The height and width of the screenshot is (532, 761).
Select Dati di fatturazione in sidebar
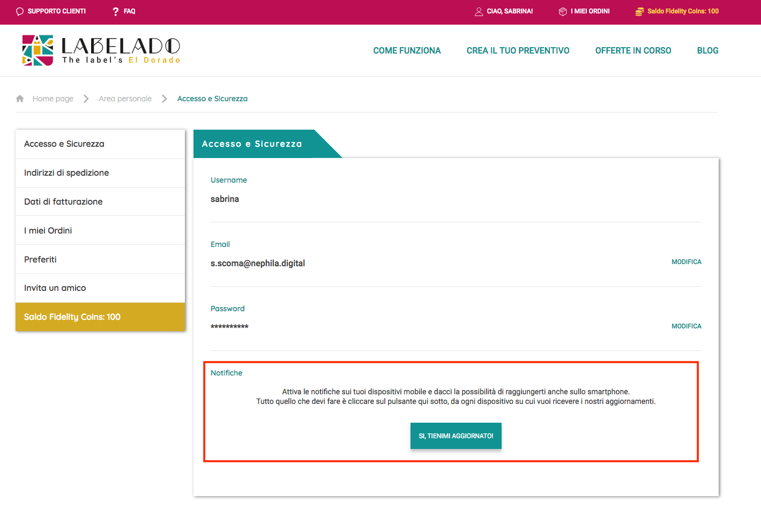pyautogui.click(x=100, y=201)
